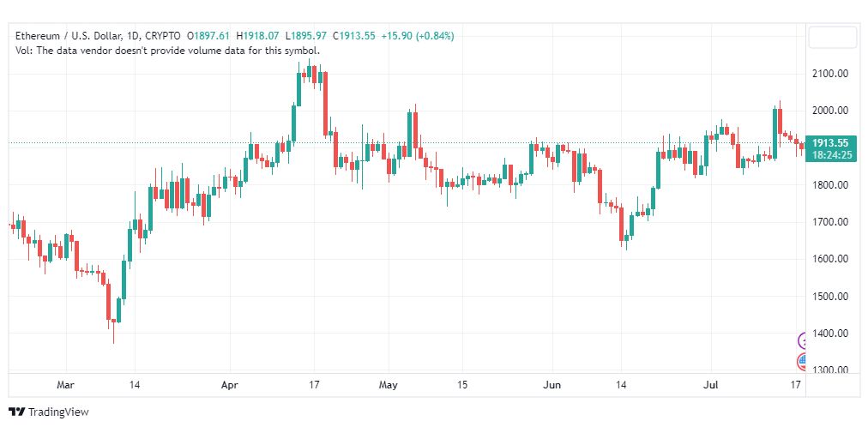Select the Apr label on time axis
Image resolution: width=868 pixels, height=427 pixels.
pos(229,385)
